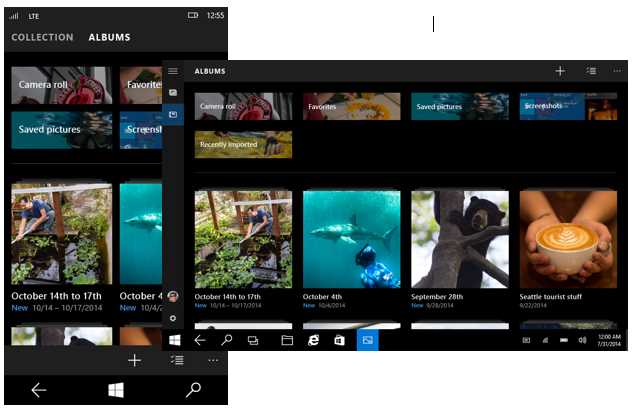
Task: Tap the phone's back arrow button
Action: [x=39, y=390]
